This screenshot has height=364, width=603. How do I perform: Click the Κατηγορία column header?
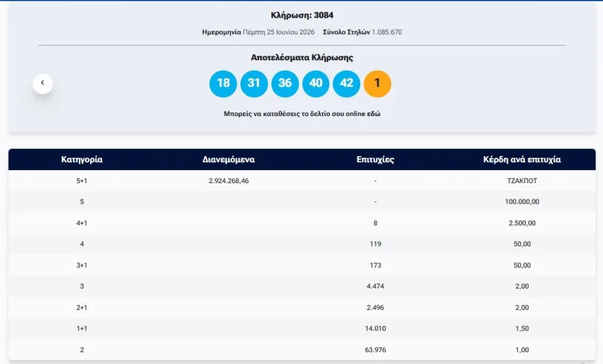click(82, 159)
